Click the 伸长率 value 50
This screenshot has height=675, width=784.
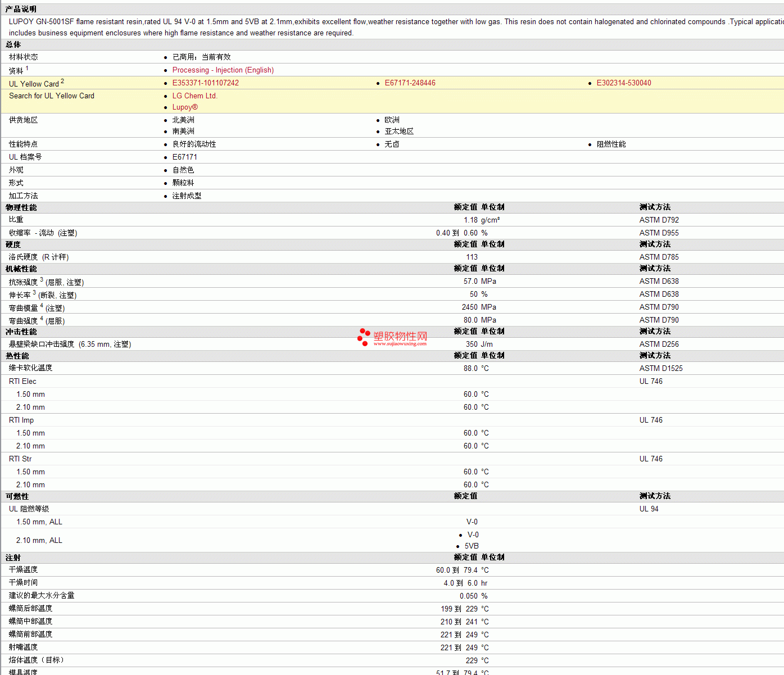tap(474, 295)
